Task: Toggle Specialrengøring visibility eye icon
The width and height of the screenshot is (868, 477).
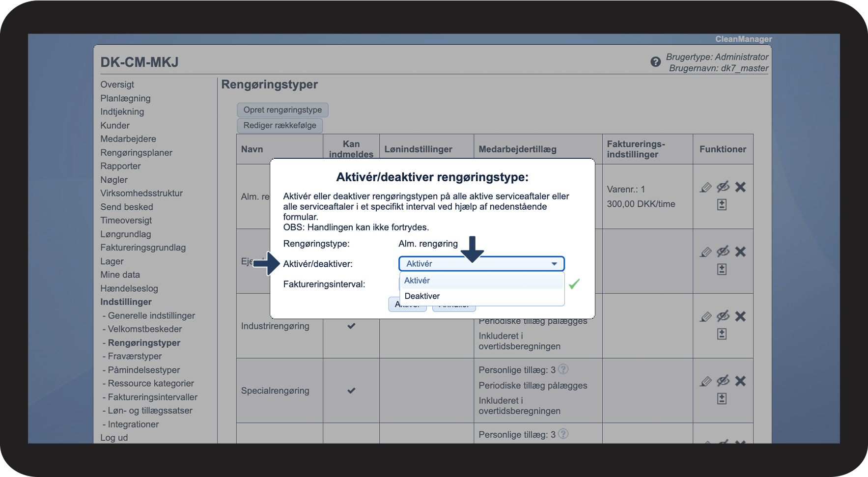Action: 723,381
